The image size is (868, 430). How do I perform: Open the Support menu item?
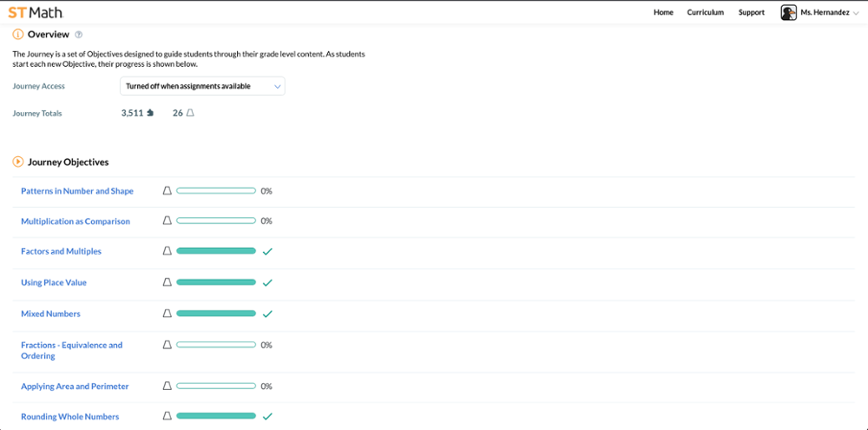click(751, 13)
